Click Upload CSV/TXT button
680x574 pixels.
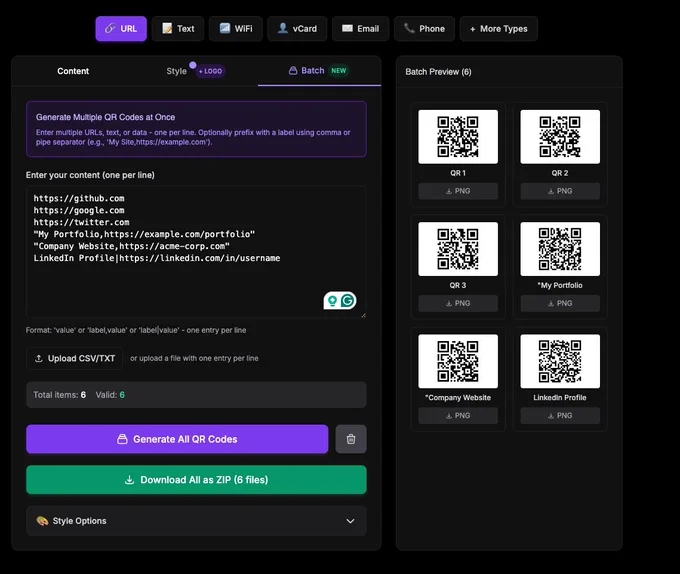coord(75,359)
